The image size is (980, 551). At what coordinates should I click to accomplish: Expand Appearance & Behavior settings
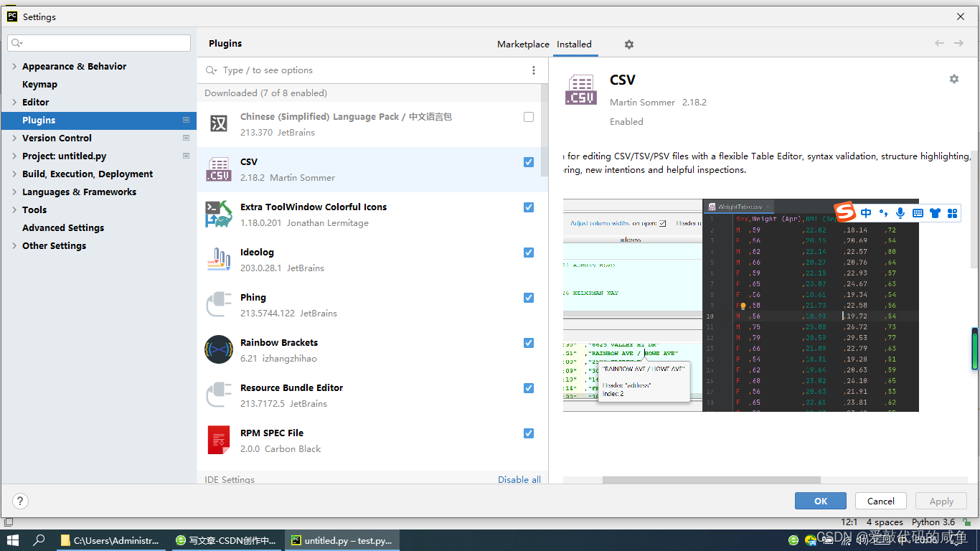tap(14, 66)
